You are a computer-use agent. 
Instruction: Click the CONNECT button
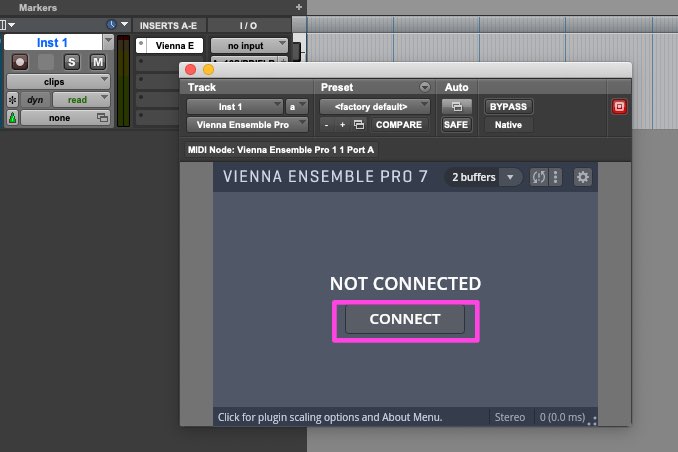(x=405, y=319)
